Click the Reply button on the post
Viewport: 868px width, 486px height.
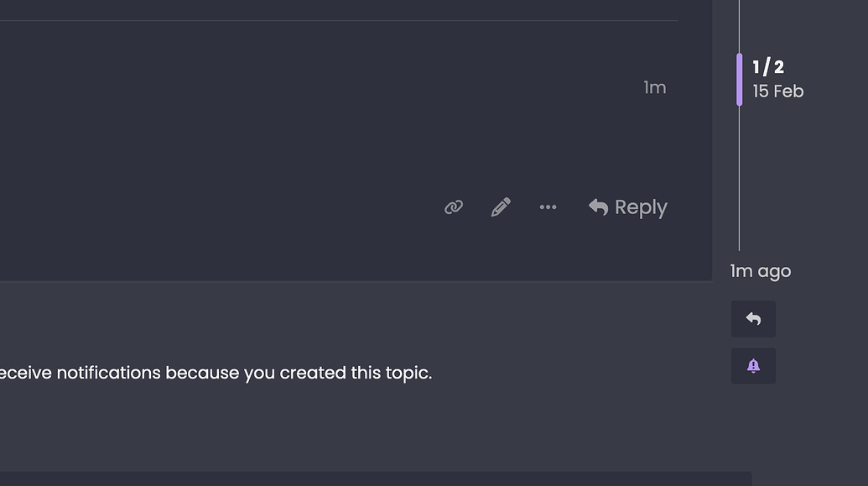628,207
